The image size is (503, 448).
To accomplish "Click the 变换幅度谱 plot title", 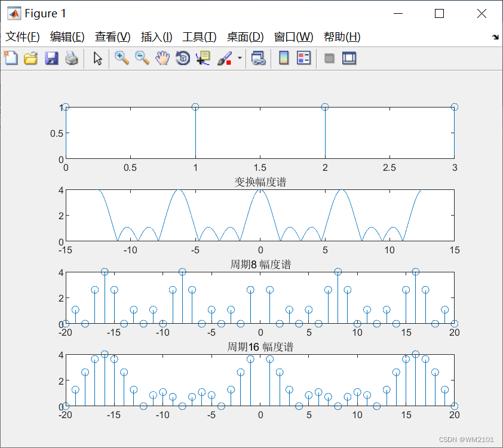I will point(260,182).
